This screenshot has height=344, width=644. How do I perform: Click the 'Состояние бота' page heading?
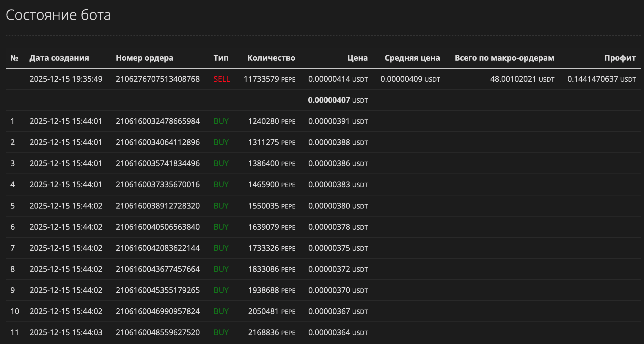58,15
